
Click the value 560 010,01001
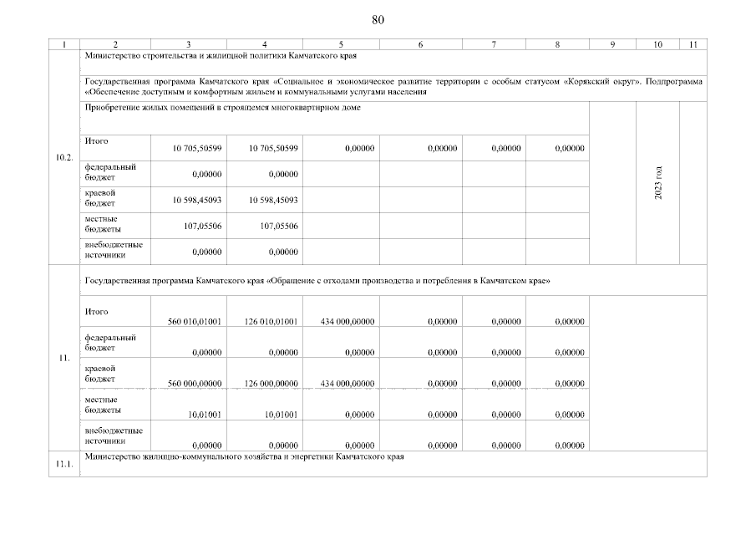point(195,321)
